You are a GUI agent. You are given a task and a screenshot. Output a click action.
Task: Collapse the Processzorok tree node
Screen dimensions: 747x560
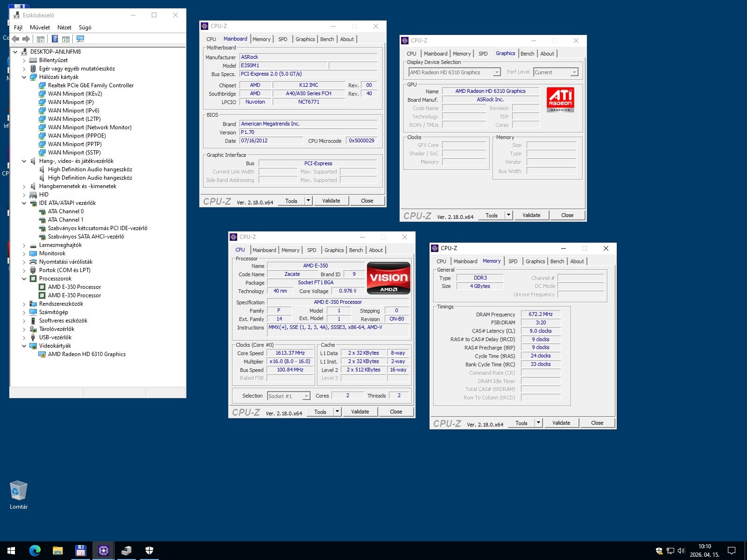pyautogui.click(x=24, y=279)
